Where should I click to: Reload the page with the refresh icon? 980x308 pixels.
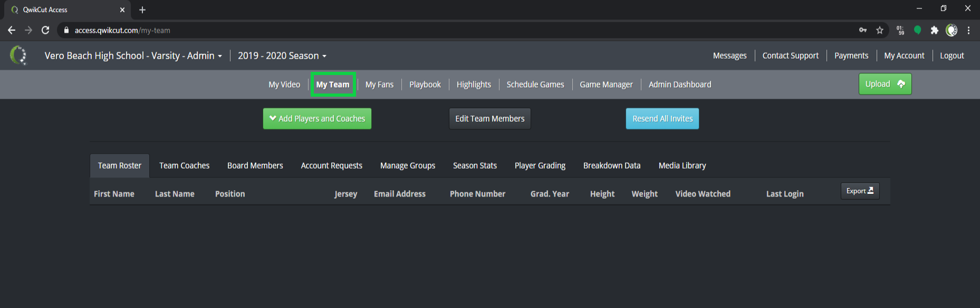[x=45, y=30]
